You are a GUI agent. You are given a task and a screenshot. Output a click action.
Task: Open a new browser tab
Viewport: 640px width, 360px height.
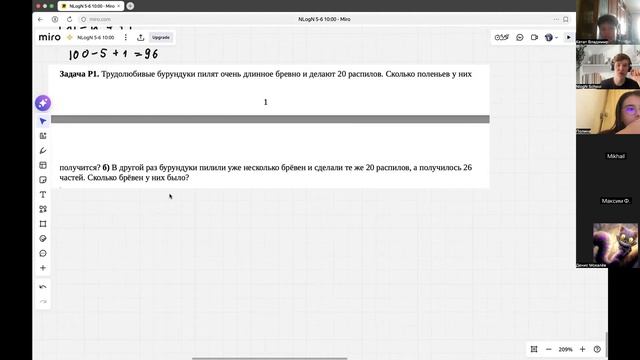(130, 6)
